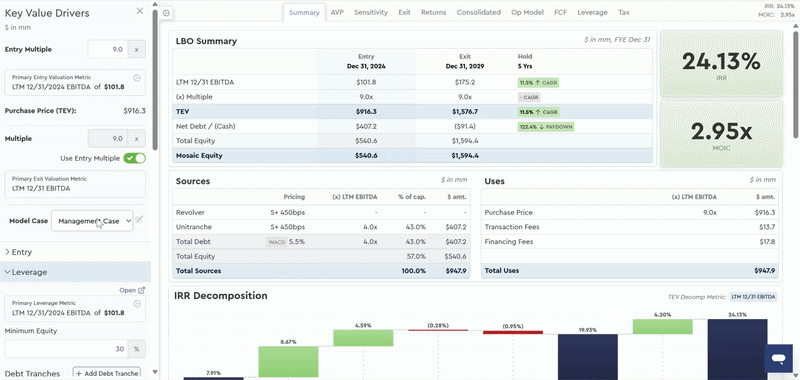Screen dimensions: 800x380
Task: Click the Exit EBITDA value $175.2
Action: (465, 82)
